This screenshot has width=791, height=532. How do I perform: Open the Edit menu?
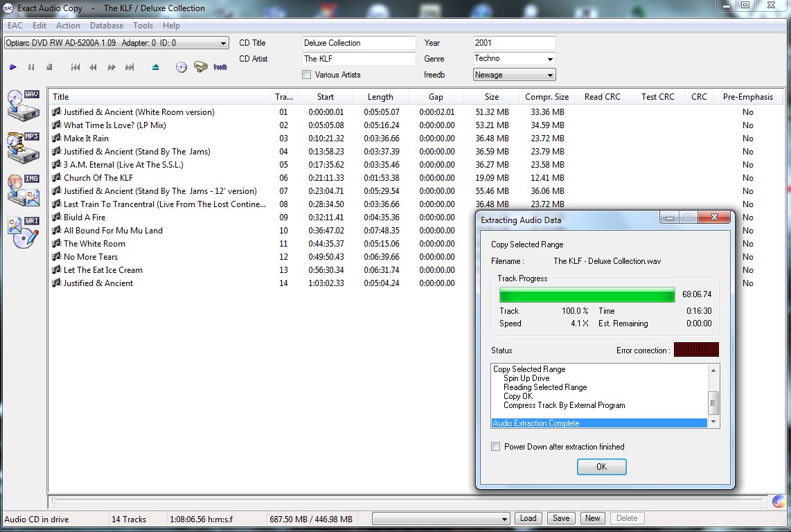point(39,25)
